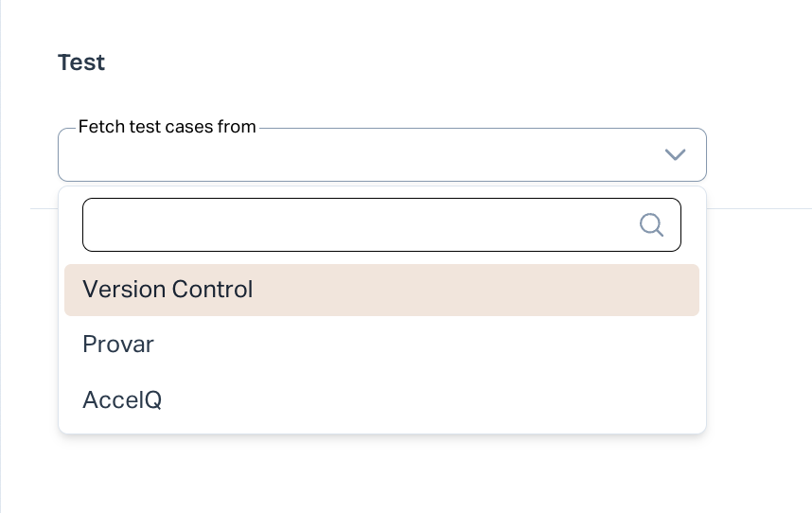Image resolution: width=812 pixels, height=513 pixels.
Task: Click the chevron arrow of the dropdown
Action: (675, 154)
